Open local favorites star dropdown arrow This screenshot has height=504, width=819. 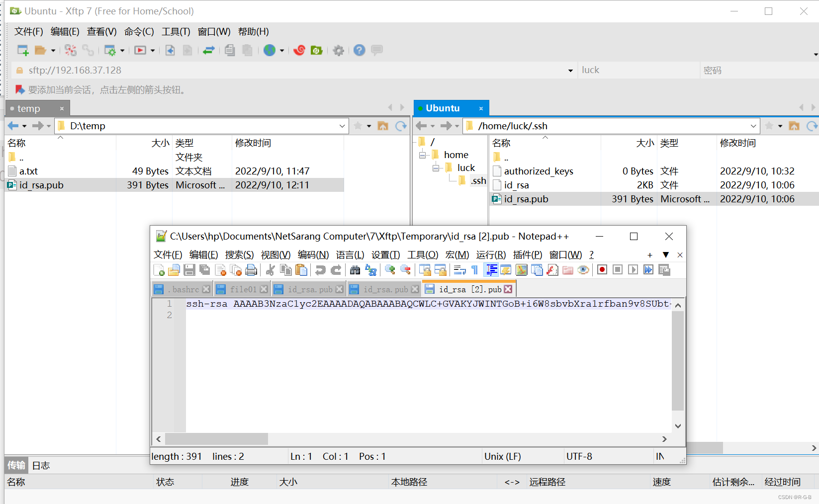[369, 126]
